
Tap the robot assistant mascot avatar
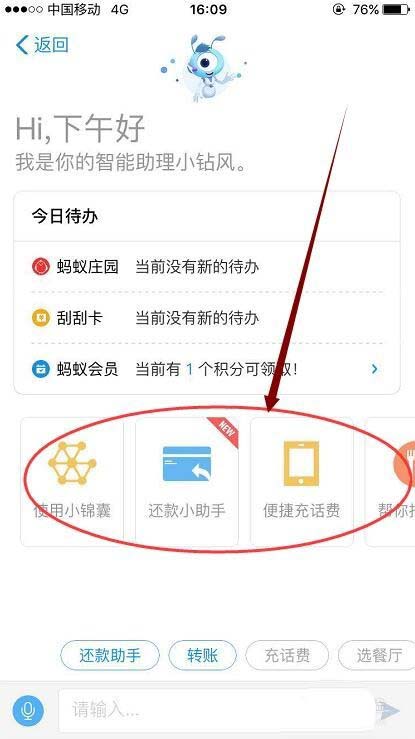(x=203, y=67)
